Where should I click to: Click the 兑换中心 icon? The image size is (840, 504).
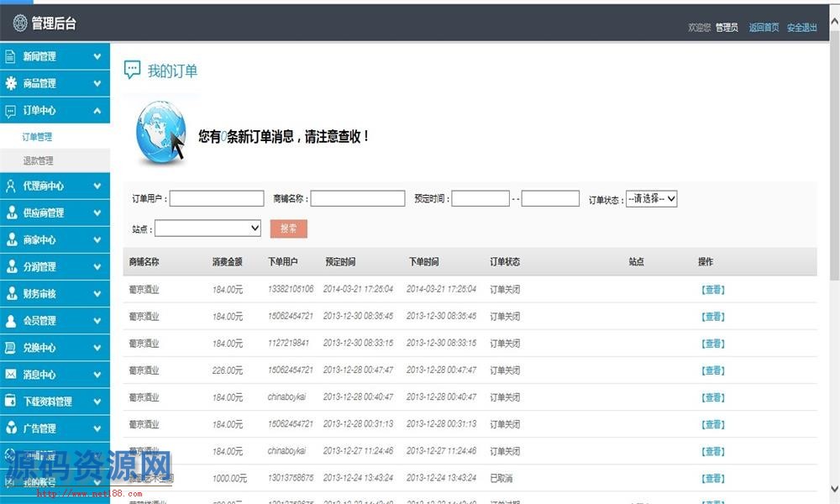[x=10, y=348]
